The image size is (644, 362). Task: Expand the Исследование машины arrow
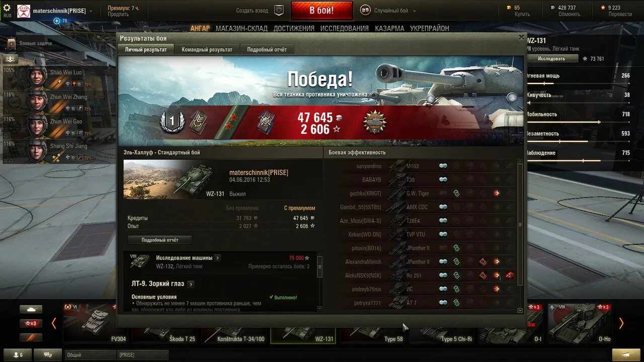click(x=217, y=258)
